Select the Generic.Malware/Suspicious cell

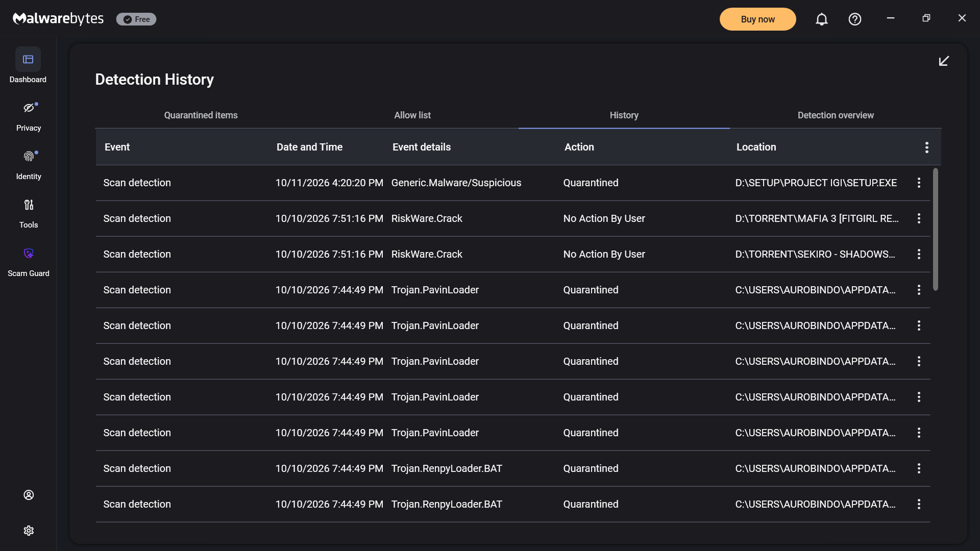(456, 183)
